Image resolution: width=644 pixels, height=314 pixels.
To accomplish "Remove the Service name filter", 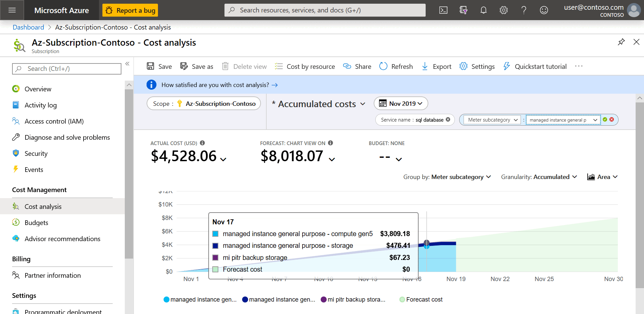I will click(x=448, y=120).
